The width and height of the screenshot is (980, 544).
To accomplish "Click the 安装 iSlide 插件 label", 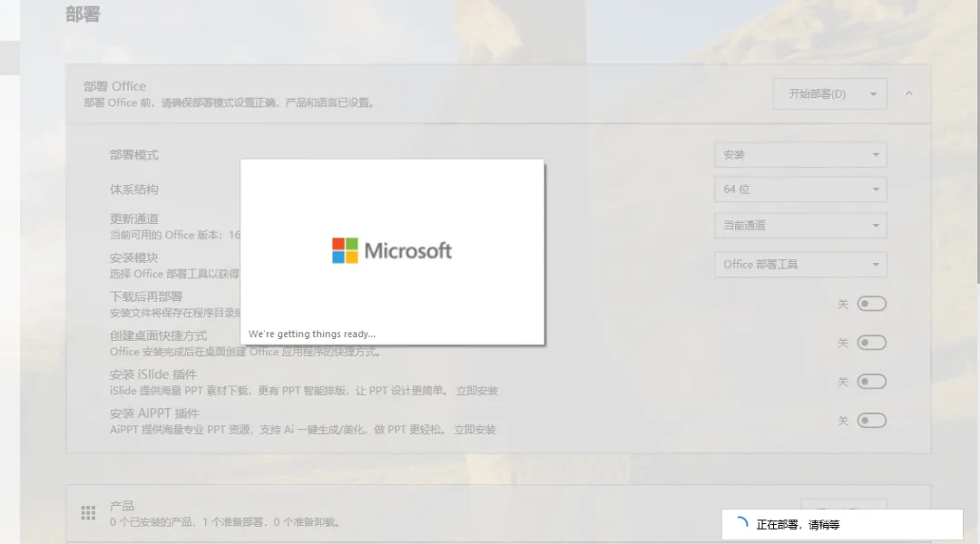I will (153, 374).
